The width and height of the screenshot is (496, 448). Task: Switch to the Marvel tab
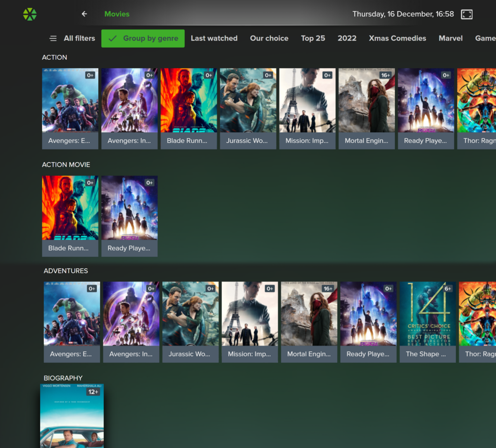point(451,38)
